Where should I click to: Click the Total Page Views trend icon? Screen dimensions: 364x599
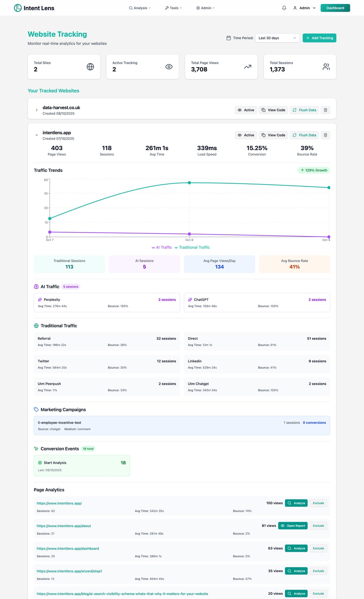click(x=247, y=67)
